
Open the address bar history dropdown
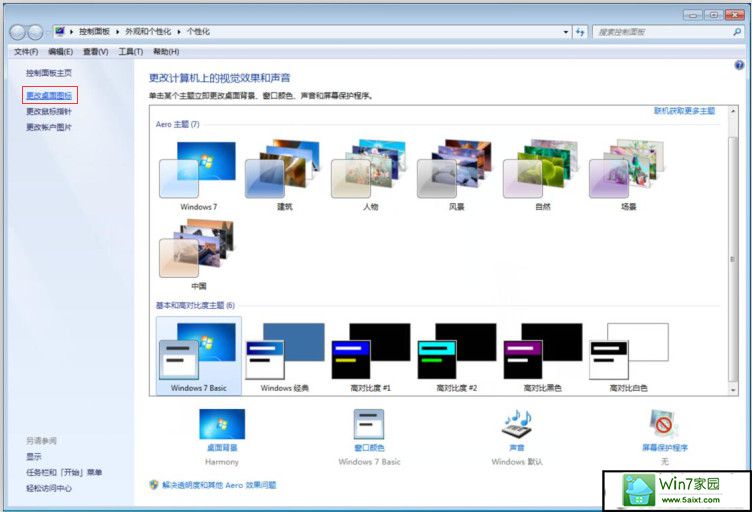pos(566,32)
